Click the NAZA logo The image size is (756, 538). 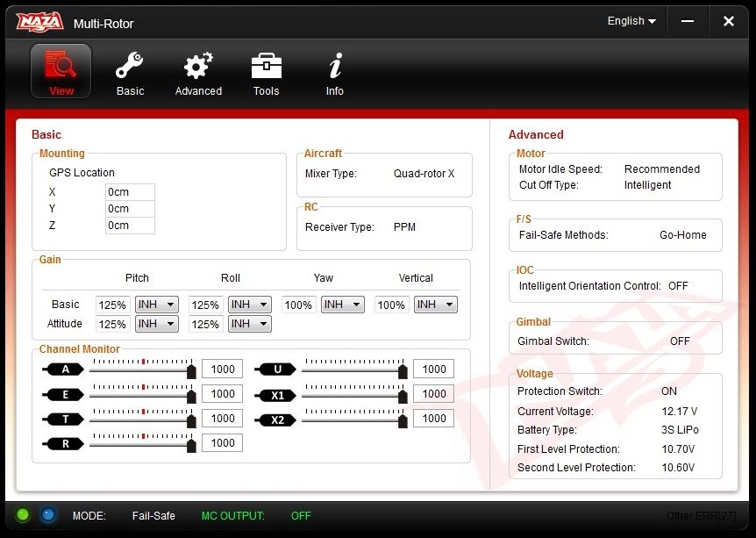click(39, 22)
